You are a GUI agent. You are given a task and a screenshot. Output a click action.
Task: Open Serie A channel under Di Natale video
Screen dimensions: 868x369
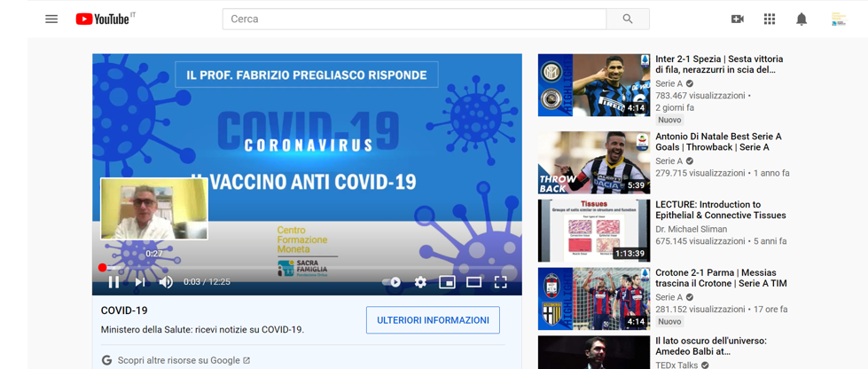click(669, 161)
